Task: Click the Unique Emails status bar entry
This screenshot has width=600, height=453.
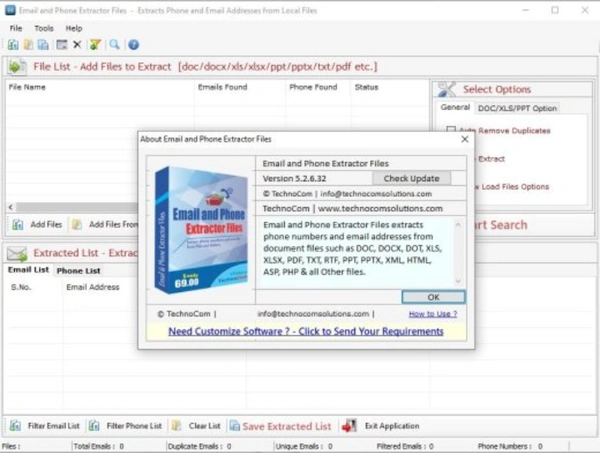Action: [x=304, y=446]
